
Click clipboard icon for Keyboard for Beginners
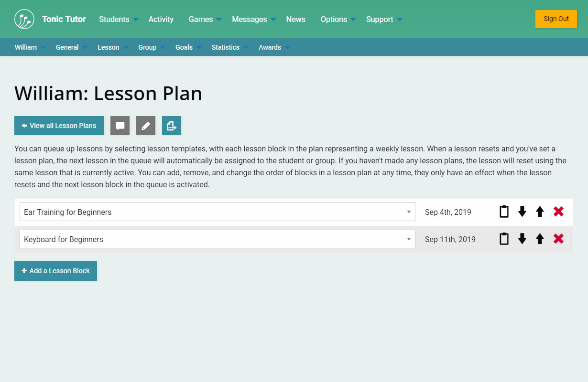[504, 239]
